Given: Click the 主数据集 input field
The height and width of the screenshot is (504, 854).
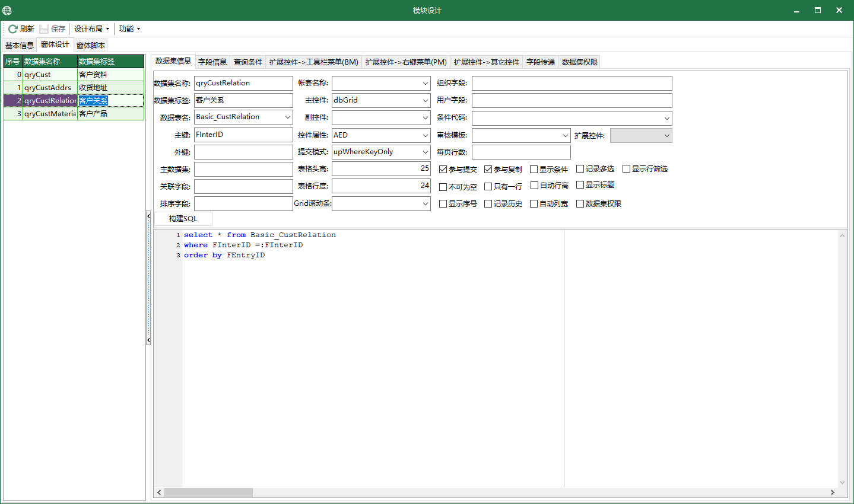Looking at the screenshot, I should click(243, 170).
